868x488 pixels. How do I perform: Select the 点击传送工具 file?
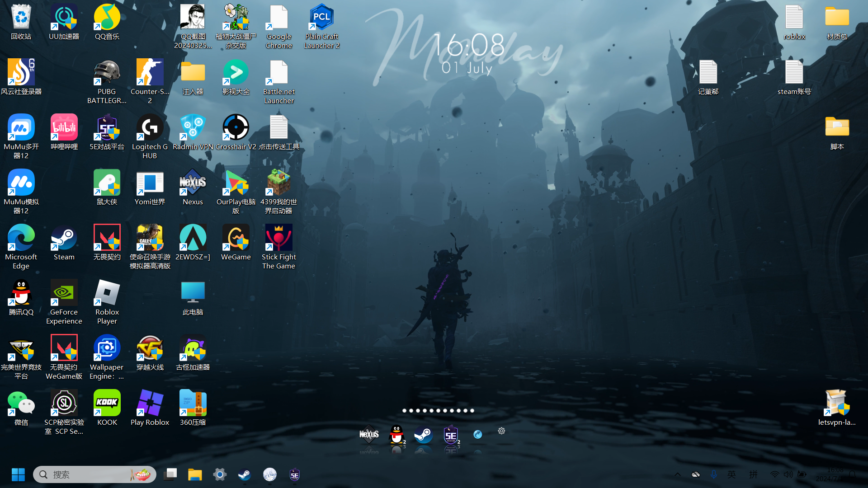(x=279, y=132)
